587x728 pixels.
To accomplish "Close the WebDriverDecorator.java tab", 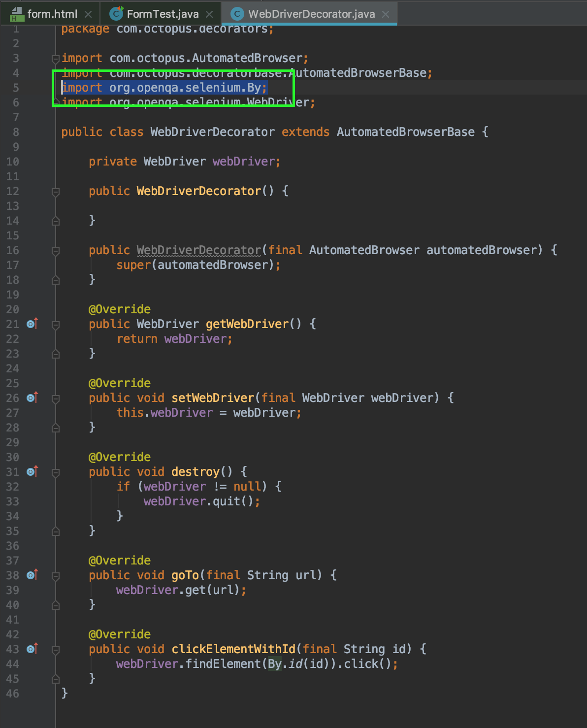I will pyautogui.click(x=386, y=14).
